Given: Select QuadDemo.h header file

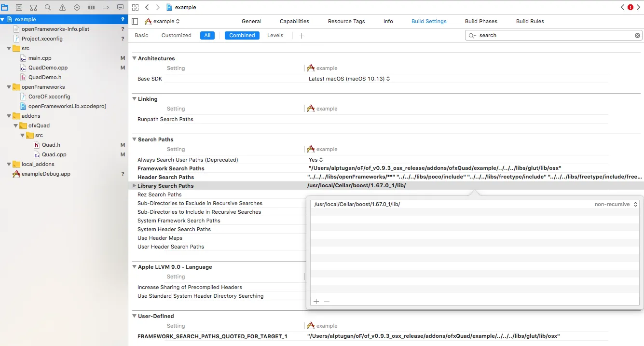Looking at the screenshot, I should [x=44, y=77].
